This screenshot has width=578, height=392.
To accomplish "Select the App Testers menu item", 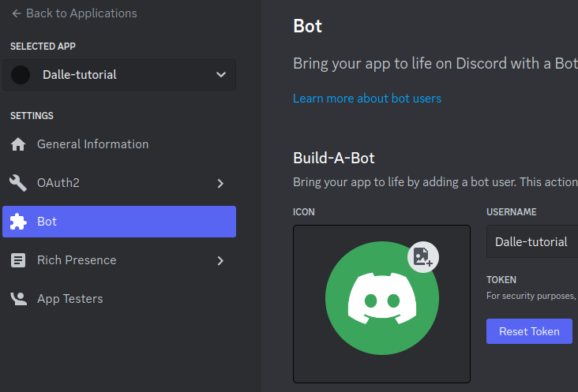I will [x=69, y=299].
